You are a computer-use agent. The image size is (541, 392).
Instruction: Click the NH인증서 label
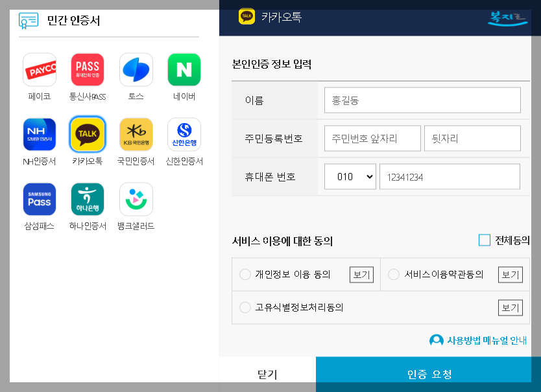(40, 161)
